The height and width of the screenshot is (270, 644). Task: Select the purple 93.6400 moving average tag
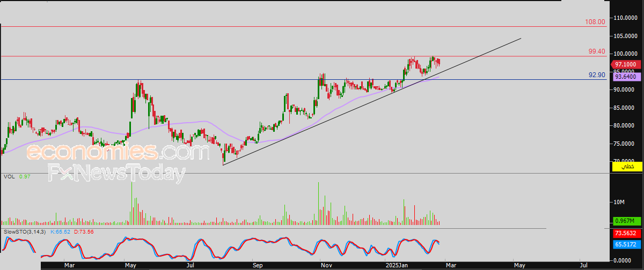(626, 77)
